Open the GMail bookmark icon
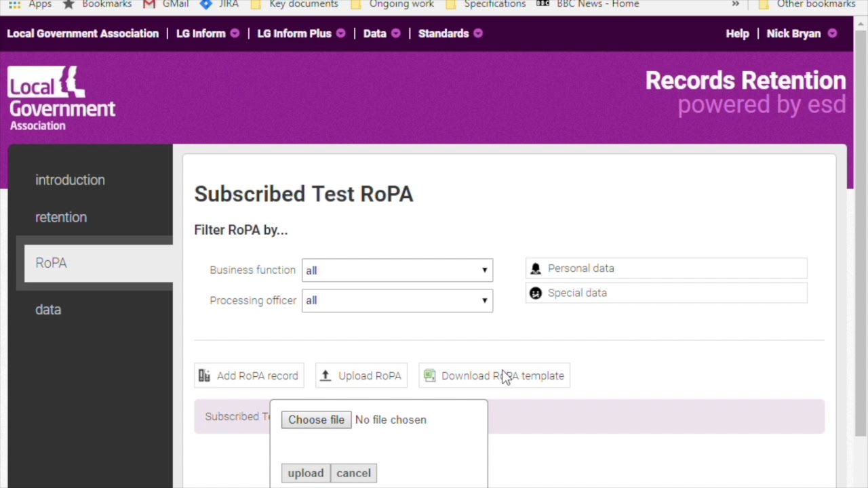 [x=149, y=4]
